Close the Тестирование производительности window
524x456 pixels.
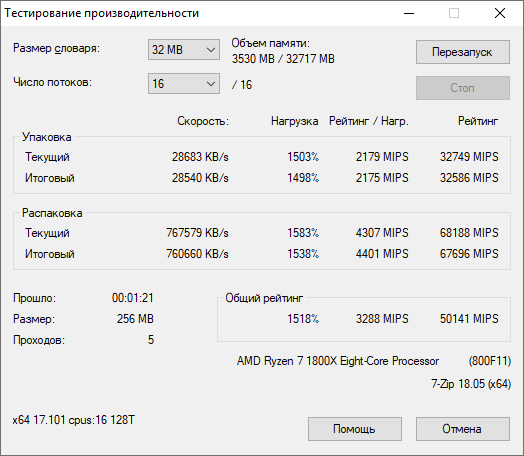[x=500, y=13]
